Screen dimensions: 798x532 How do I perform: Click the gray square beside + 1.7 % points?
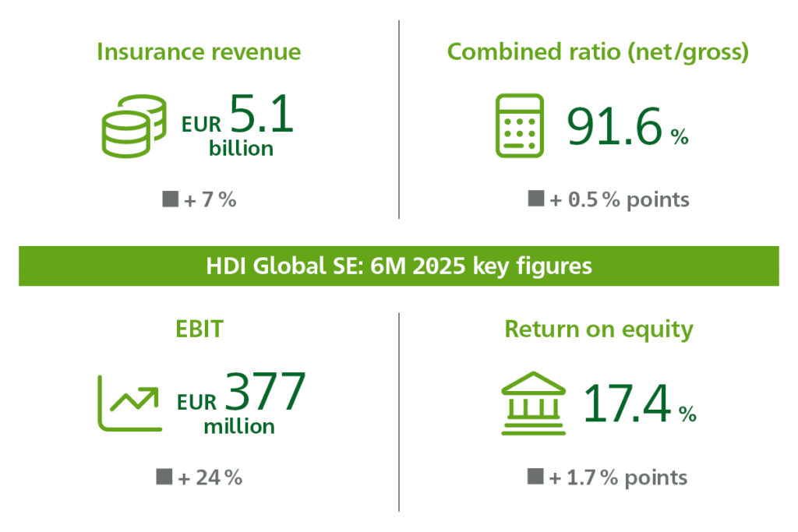[535, 477]
